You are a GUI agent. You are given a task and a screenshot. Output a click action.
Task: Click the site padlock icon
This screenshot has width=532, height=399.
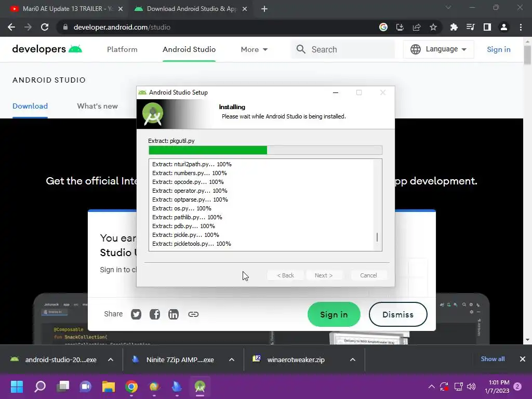[65, 27]
